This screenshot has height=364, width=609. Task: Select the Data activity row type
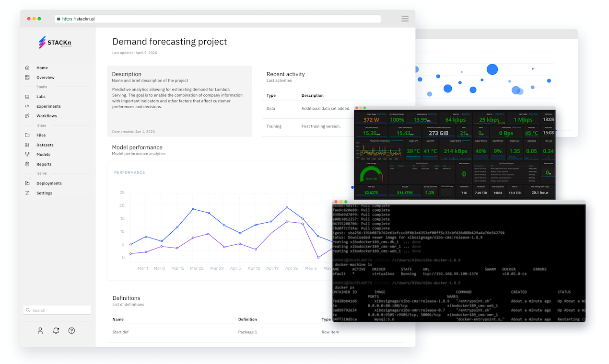(271, 108)
